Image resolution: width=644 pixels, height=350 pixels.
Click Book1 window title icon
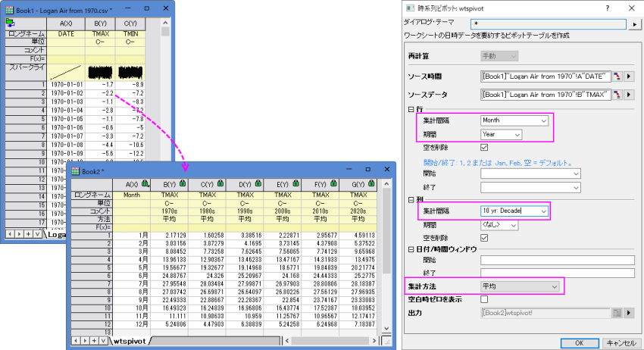click(x=9, y=10)
